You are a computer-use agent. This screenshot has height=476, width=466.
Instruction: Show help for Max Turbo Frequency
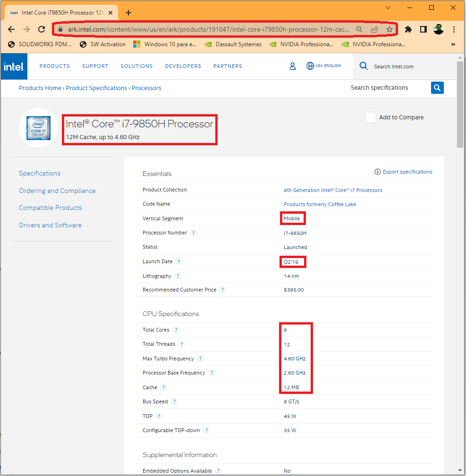point(200,359)
